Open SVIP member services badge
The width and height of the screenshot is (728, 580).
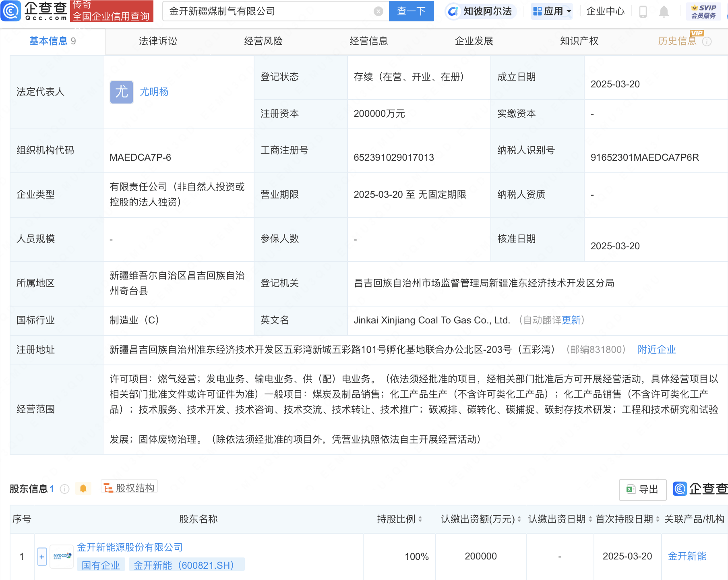pyautogui.click(x=703, y=11)
